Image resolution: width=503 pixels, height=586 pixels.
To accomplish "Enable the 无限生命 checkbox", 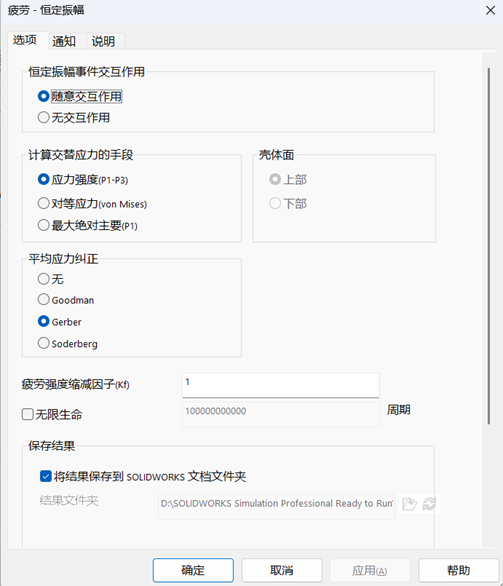I will [x=52, y=414].
